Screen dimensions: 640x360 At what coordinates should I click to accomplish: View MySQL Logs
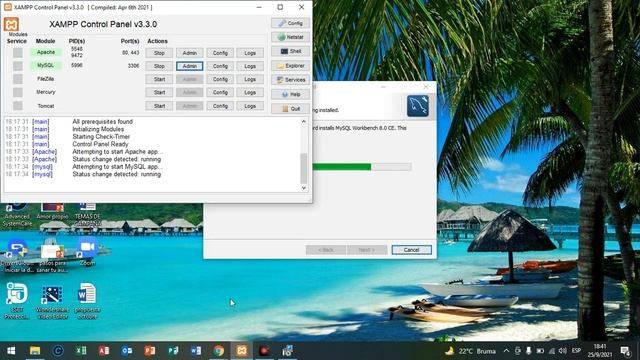250,66
